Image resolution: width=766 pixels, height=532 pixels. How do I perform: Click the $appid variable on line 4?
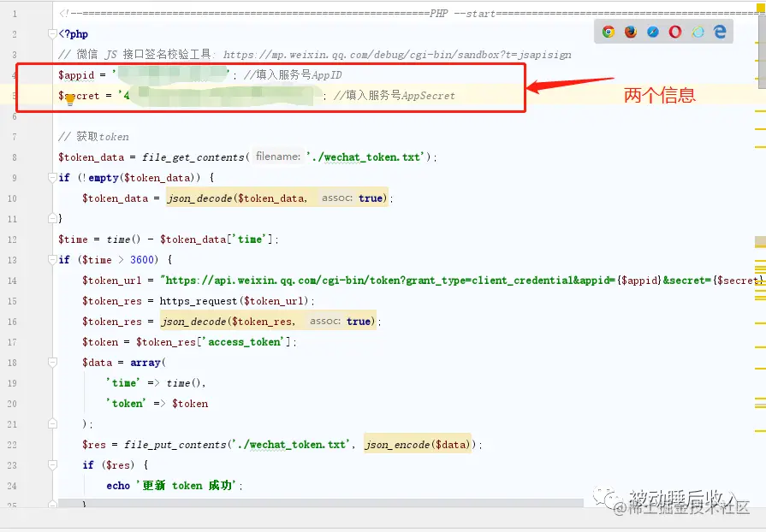[76, 75]
